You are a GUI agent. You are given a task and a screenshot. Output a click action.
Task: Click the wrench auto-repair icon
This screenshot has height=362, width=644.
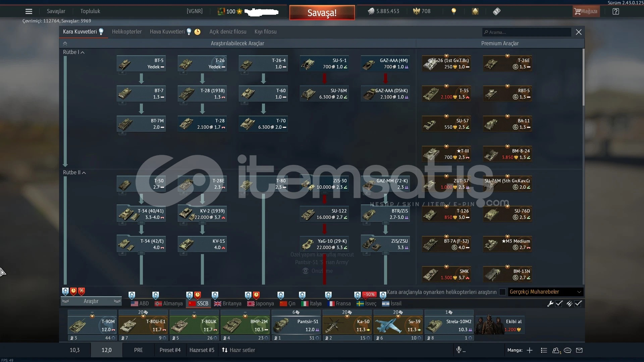[x=550, y=304]
